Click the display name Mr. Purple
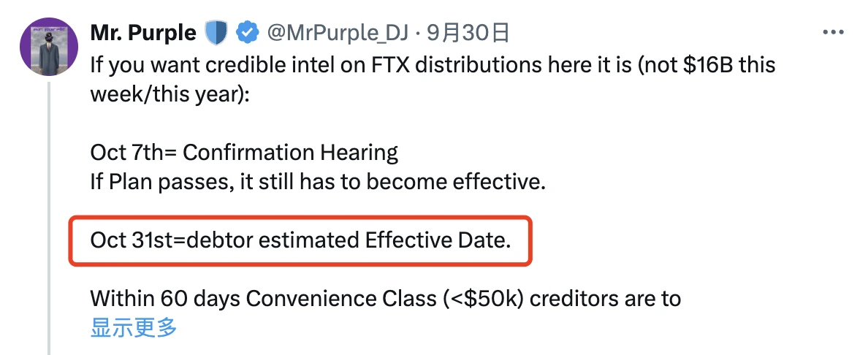The image size is (868, 355). (x=143, y=33)
